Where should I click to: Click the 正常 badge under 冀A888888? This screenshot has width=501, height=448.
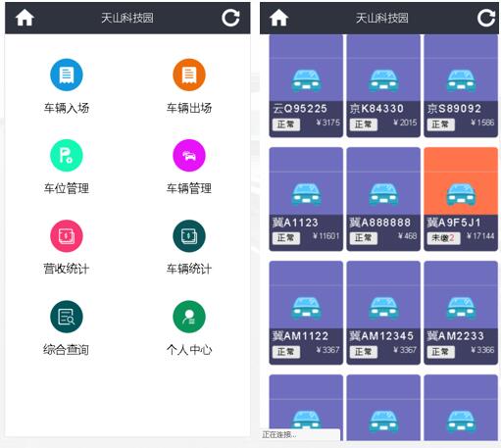(364, 238)
